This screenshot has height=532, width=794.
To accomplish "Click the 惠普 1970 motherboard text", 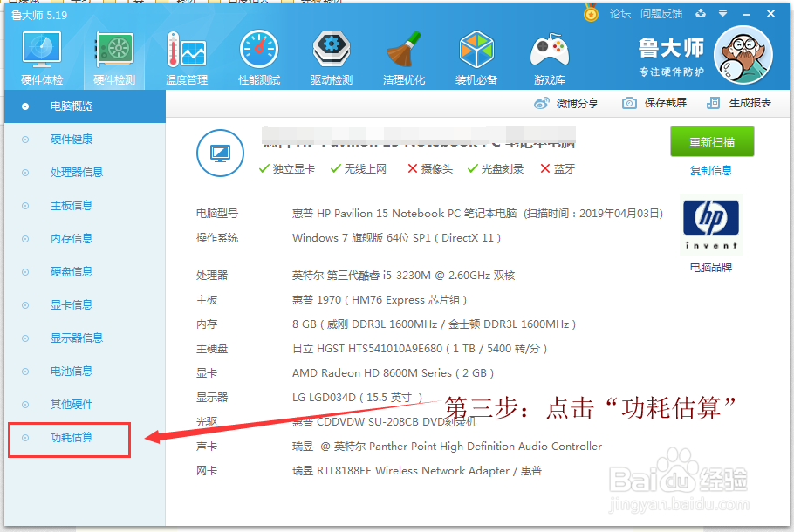I will [380, 300].
